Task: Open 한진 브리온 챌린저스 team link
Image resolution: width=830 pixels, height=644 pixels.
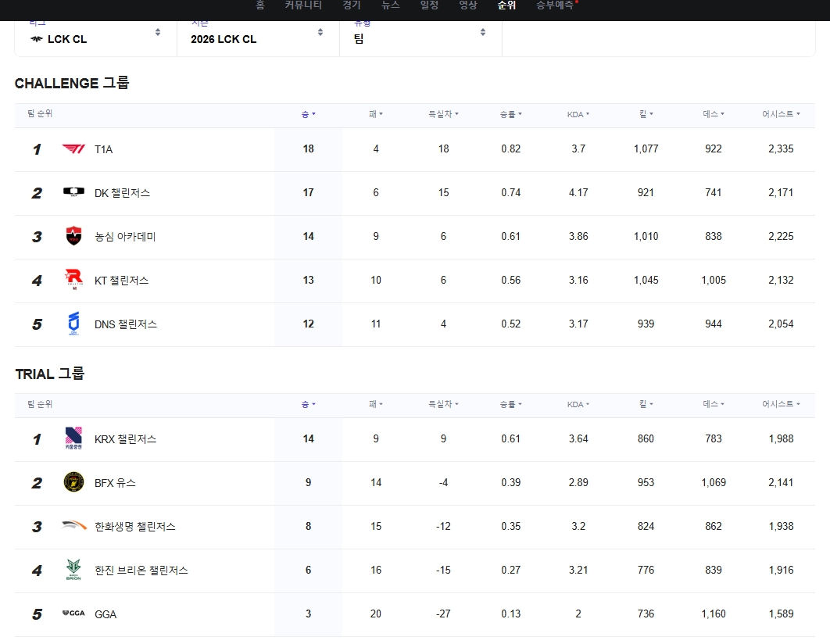Action: (141, 571)
